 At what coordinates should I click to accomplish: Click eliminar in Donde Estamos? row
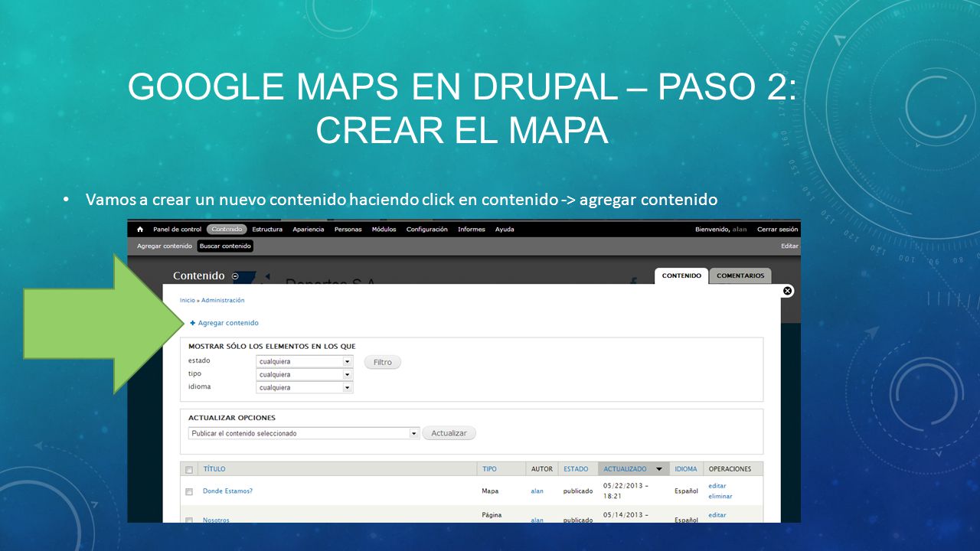(720, 497)
